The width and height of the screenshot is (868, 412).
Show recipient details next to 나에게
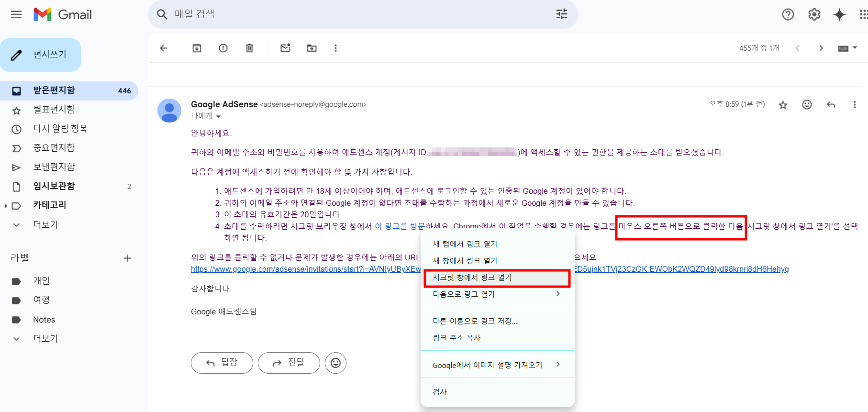(219, 116)
